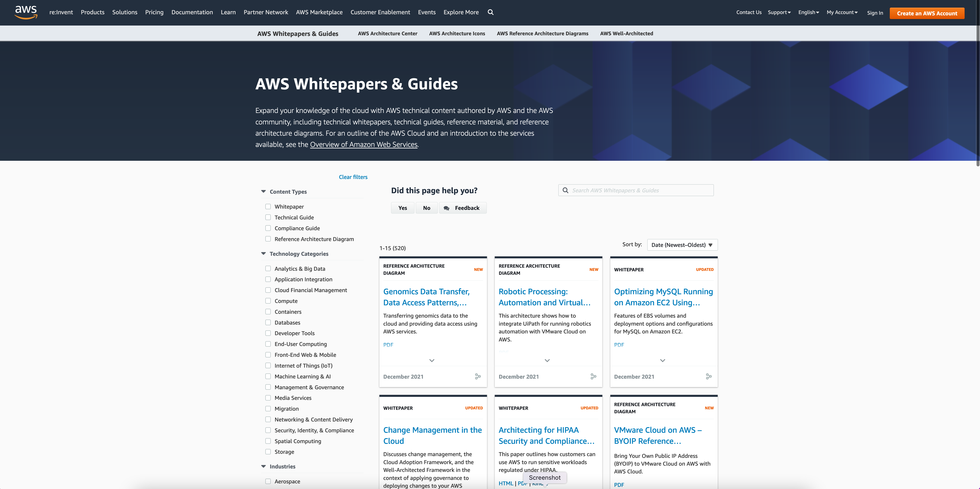Click share icon on Genomics Data Transfer card
Image resolution: width=980 pixels, height=489 pixels.
coord(478,376)
